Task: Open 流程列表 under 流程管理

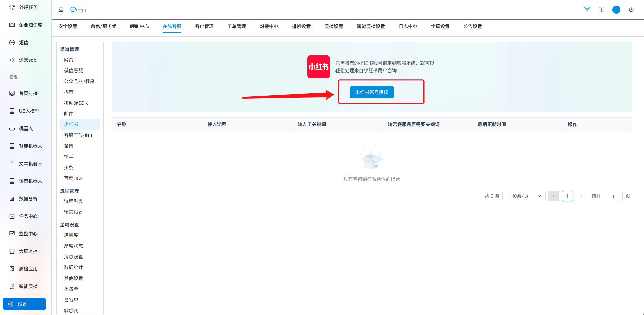Action: tap(74, 201)
